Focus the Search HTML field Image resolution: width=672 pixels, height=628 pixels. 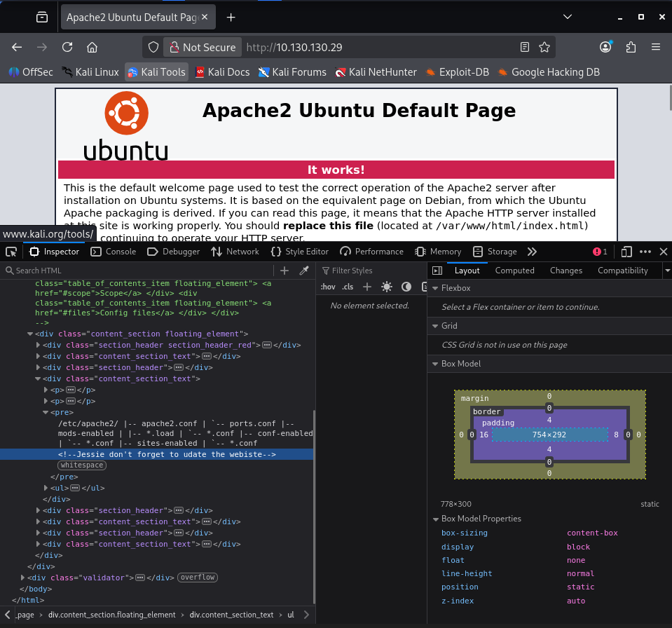click(137, 271)
